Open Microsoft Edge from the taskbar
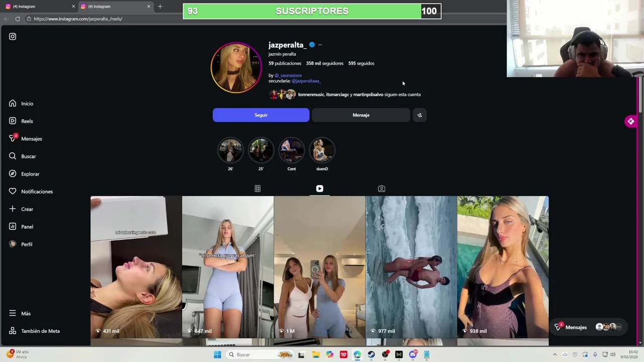This screenshot has height=362, width=644. (357, 354)
